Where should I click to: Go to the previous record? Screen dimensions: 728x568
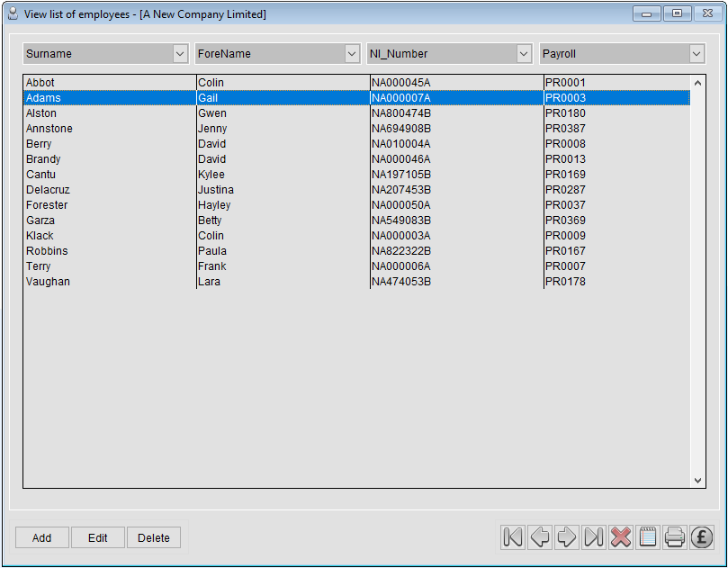pyautogui.click(x=539, y=537)
